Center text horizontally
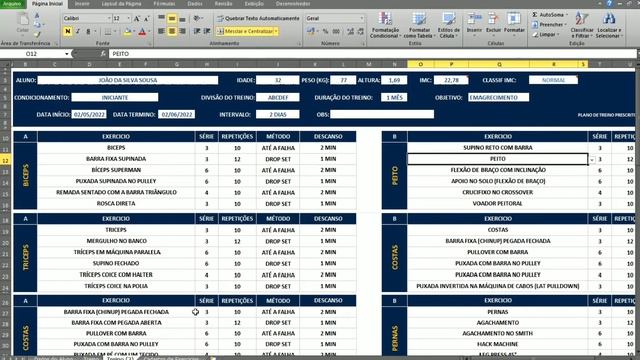 172,31
